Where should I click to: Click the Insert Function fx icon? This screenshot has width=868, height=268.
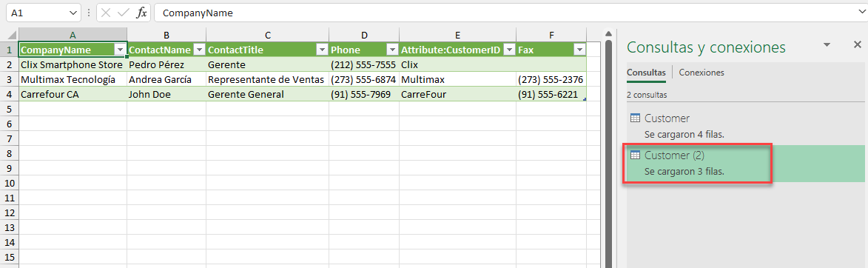(x=142, y=13)
